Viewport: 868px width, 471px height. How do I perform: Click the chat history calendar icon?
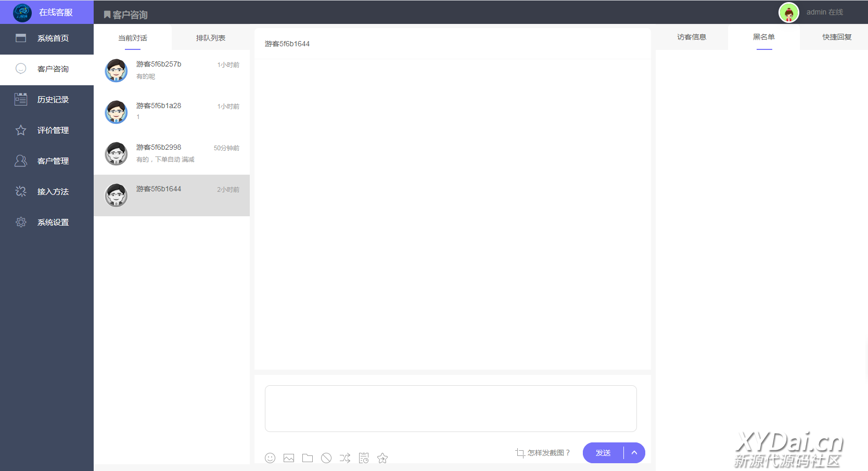[x=364, y=458]
